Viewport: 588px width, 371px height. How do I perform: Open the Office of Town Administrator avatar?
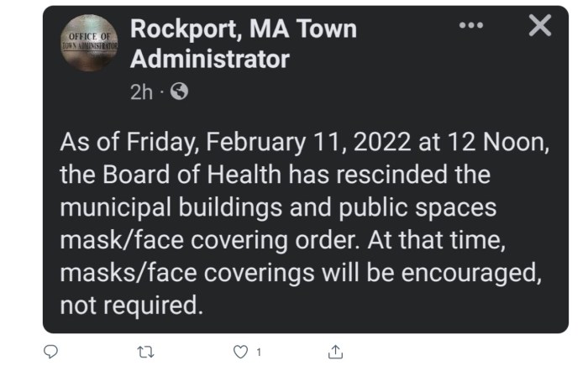(x=89, y=43)
